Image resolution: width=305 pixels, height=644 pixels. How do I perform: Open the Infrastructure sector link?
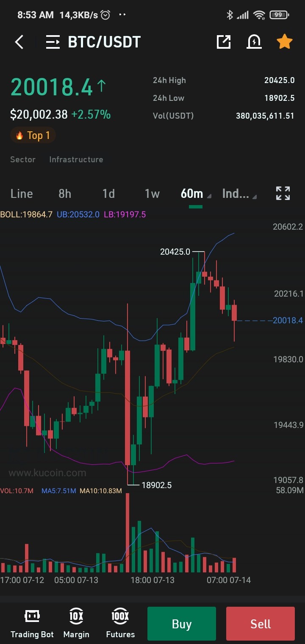76,159
